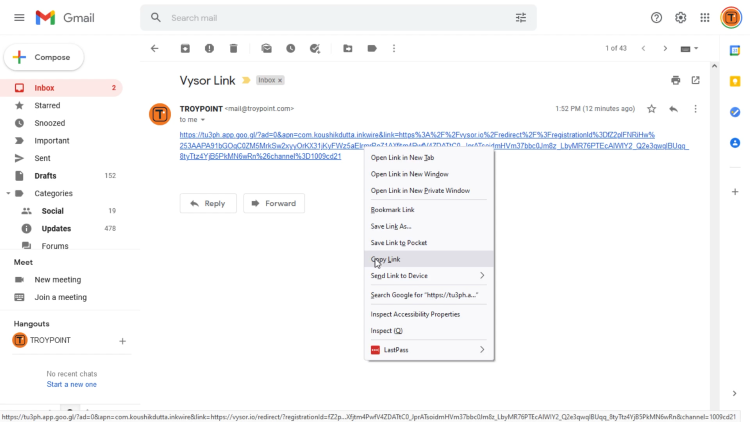Click the snooze clock toolbar icon
Screen dimensions: 750x422
[290, 48]
